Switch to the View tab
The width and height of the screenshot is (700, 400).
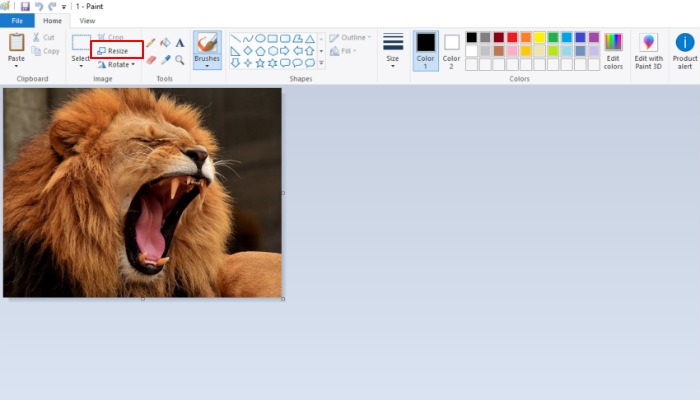click(87, 21)
